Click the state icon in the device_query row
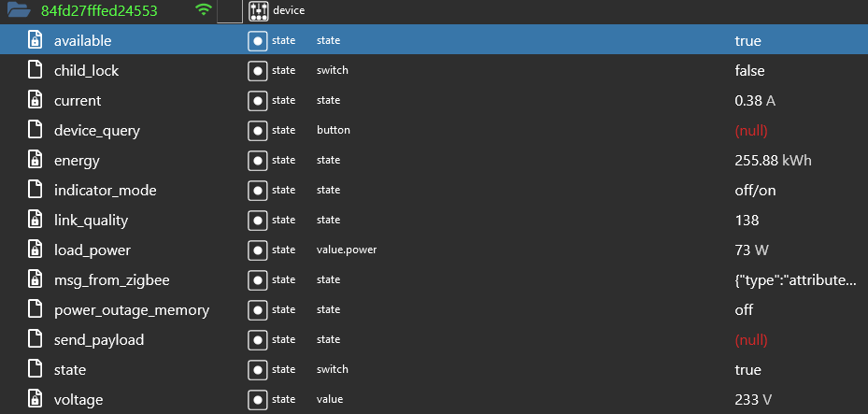The width and height of the screenshot is (868, 414). [x=258, y=131]
